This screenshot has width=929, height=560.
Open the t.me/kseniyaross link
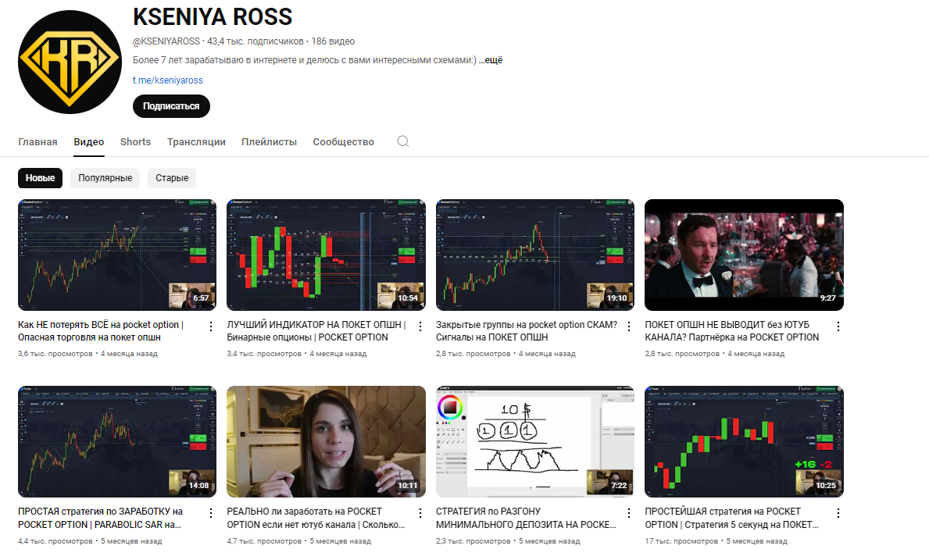[x=168, y=80]
